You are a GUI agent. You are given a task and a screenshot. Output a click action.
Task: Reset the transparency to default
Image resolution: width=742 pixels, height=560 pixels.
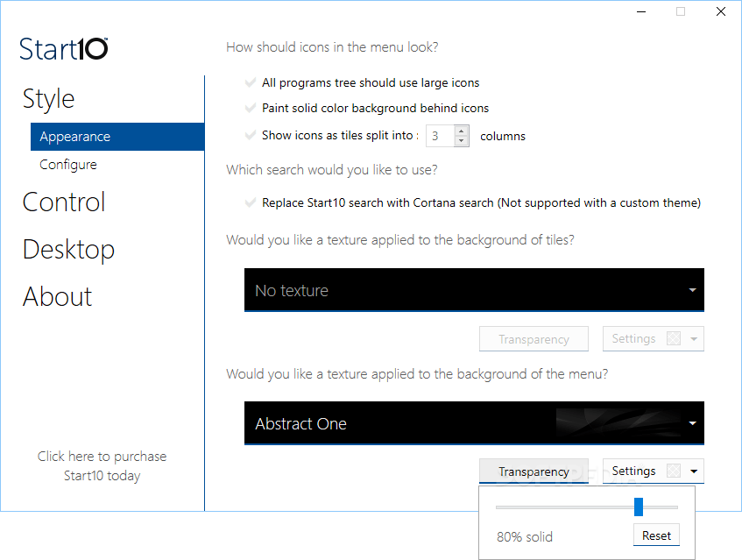tap(656, 535)
